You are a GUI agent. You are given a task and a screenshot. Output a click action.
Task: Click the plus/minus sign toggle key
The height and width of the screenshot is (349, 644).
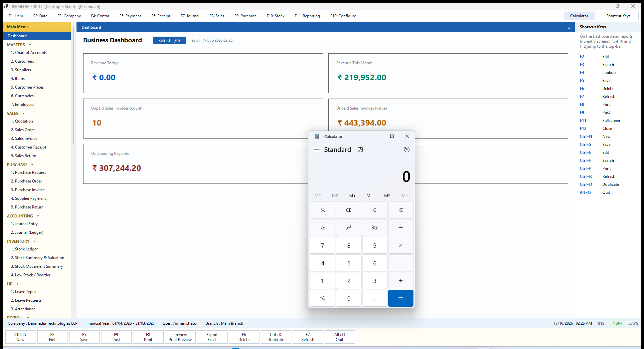[323, 298]
